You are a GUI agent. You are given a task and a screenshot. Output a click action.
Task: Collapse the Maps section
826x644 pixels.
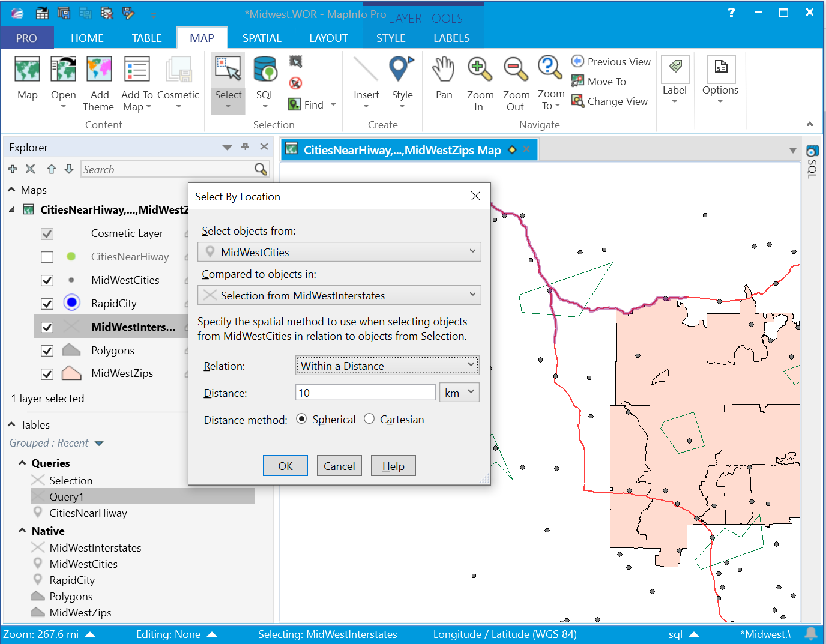pyautogui.click(x=11, y=190)
